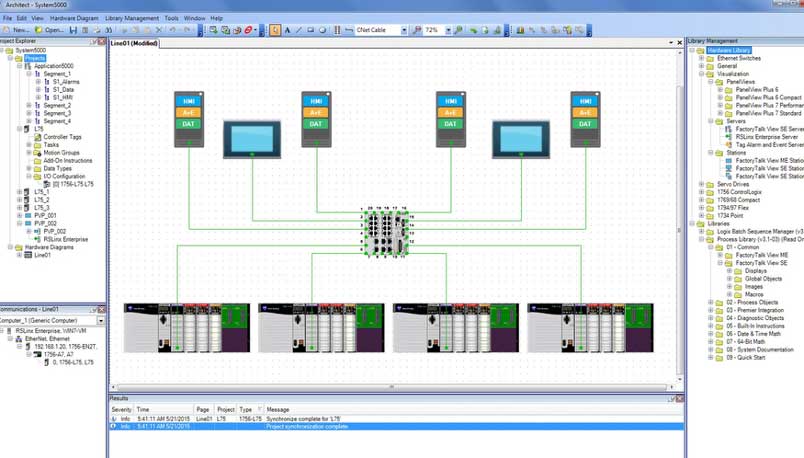Open the zoom percentage dropdown
The height and width of the screenshot is (458, 804).
pos(447,31)
